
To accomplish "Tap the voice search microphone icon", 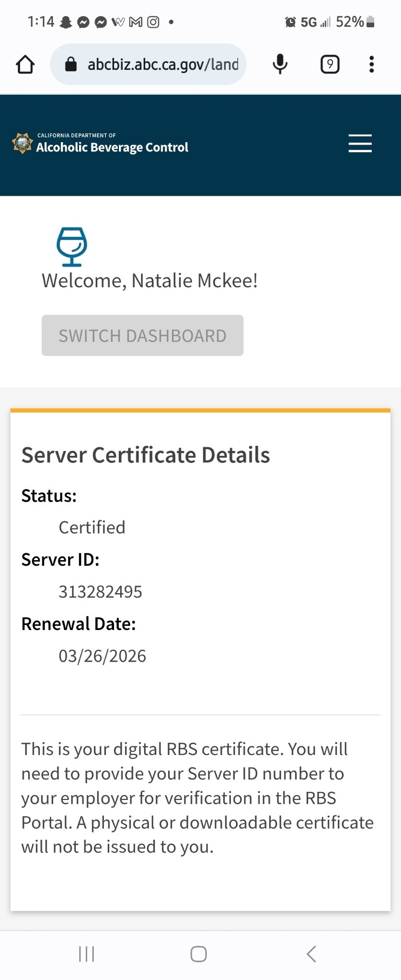I will pos(280,64).
